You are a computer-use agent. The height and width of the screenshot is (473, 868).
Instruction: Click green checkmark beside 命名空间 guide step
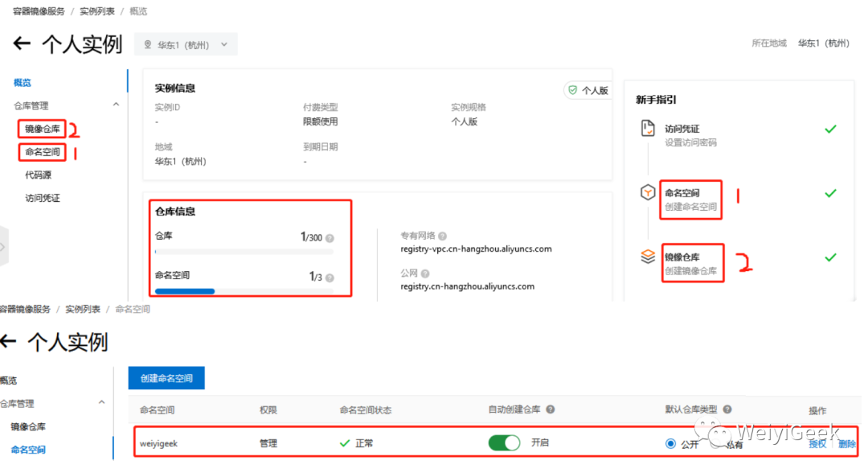pos(830,193)
